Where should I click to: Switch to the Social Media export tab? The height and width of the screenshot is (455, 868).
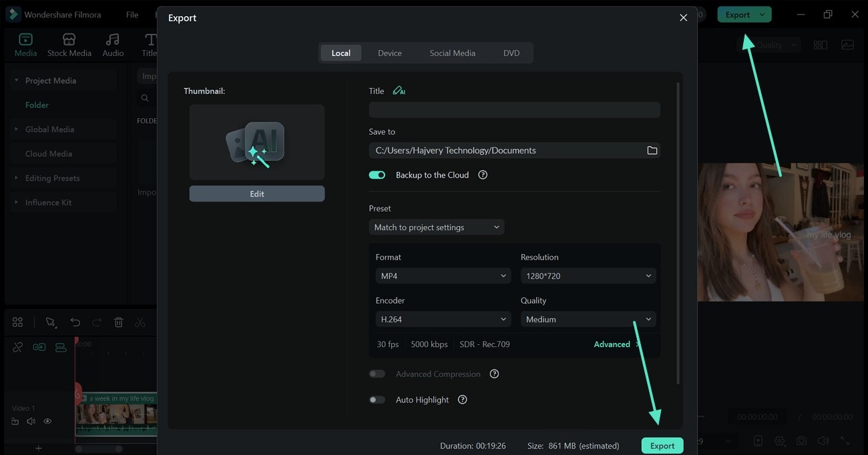(x=452, y=53)
